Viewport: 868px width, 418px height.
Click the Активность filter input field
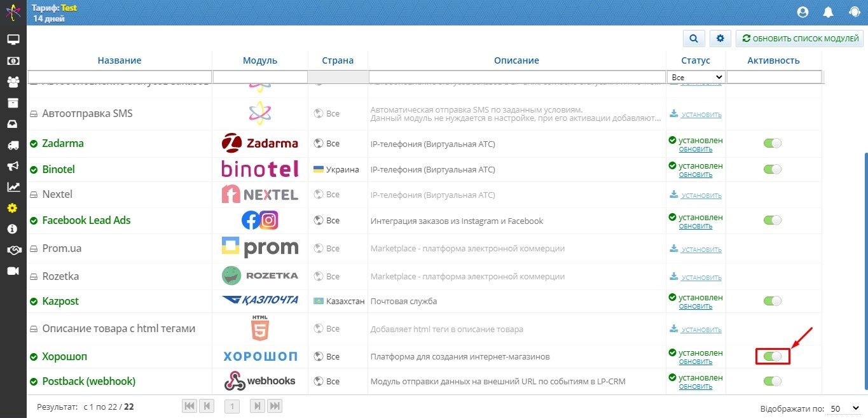coord(774,77)
